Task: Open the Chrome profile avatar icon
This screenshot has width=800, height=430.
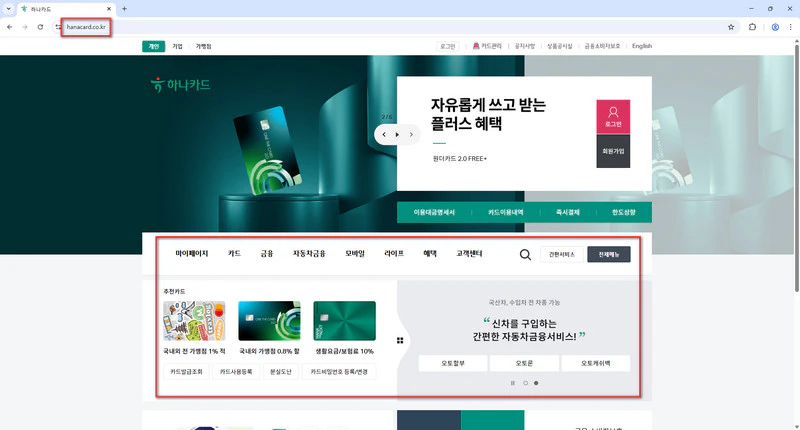Action: (775, 27)
